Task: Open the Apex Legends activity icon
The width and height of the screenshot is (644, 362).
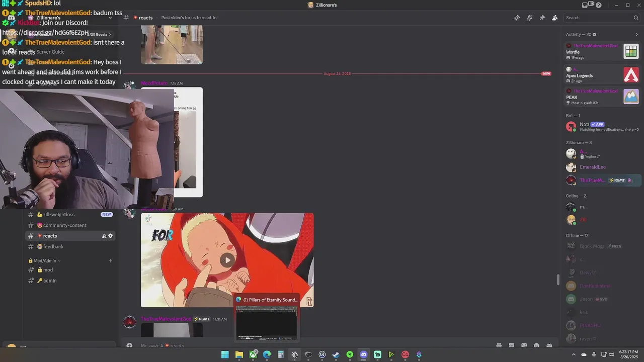Action: [x=631, y=74]
